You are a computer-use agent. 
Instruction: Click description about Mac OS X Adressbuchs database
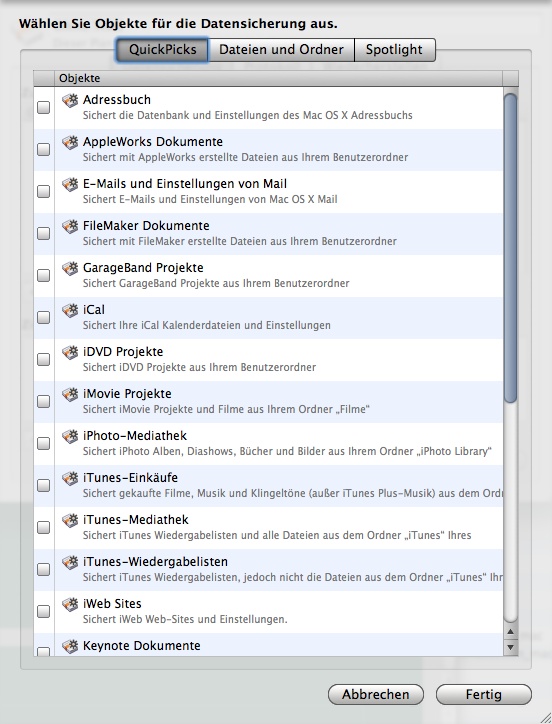pos(248,115)
